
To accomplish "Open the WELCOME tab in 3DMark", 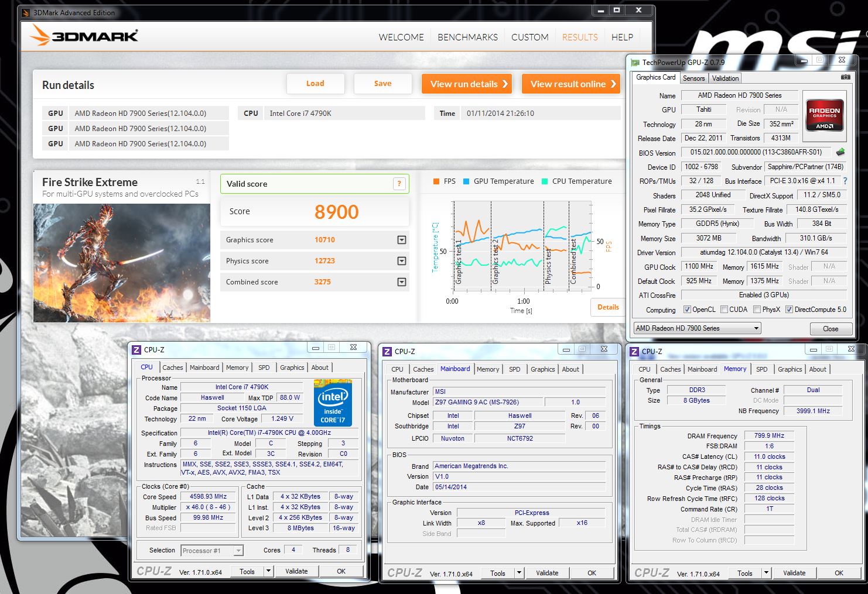I will 401,37.
